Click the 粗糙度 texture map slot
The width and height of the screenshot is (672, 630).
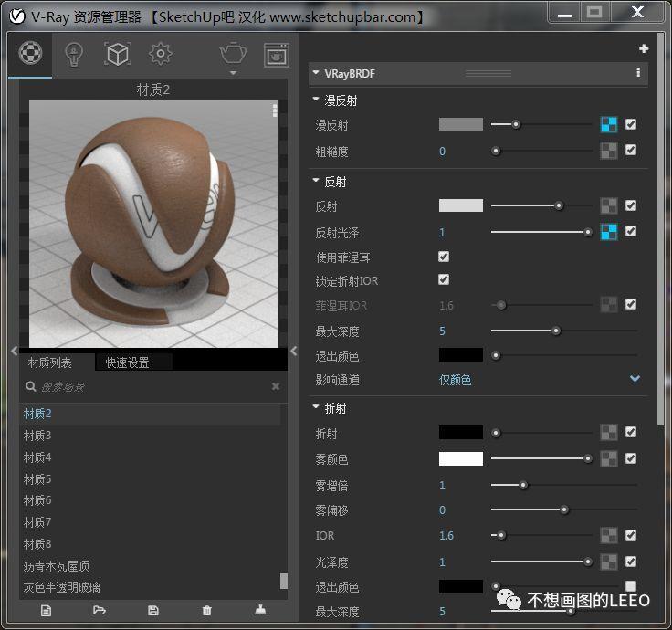click(x=609, y=151)
